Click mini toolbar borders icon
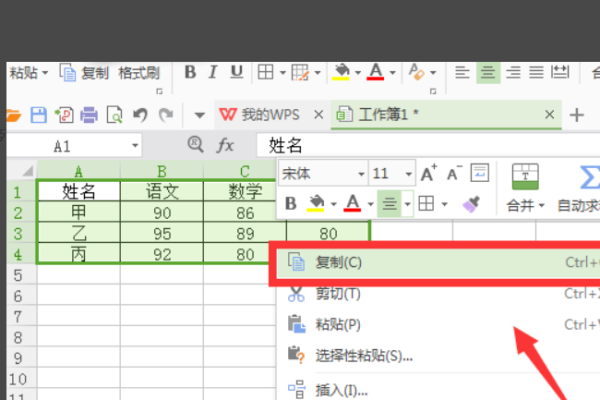The height and width of the screenshot is (400, 600). (426, 204)
